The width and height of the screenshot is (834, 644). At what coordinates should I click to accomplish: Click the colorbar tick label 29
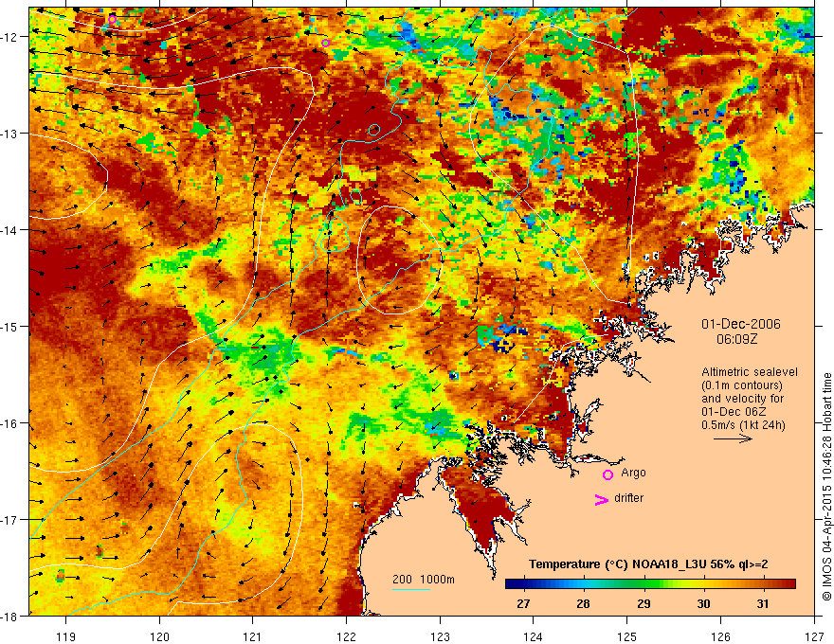point(644,603)
